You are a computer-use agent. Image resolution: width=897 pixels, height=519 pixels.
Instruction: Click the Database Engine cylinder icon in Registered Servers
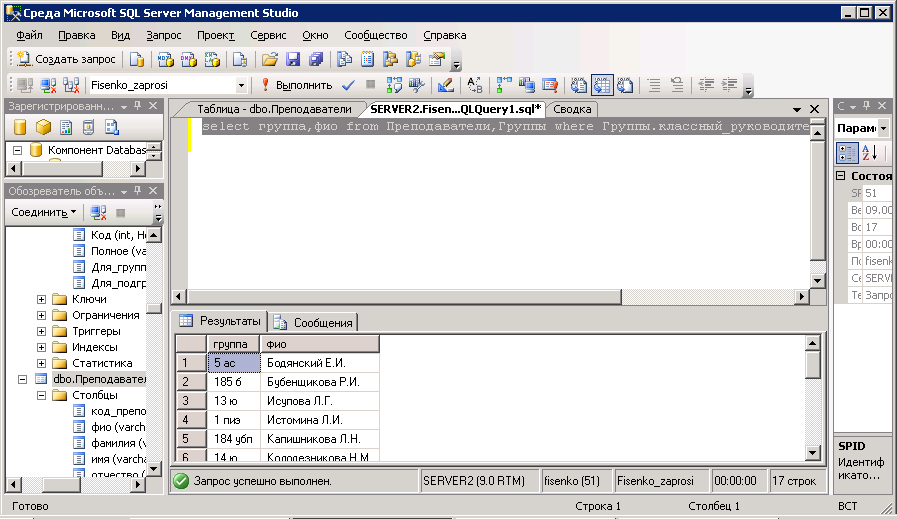coord(20,127)
